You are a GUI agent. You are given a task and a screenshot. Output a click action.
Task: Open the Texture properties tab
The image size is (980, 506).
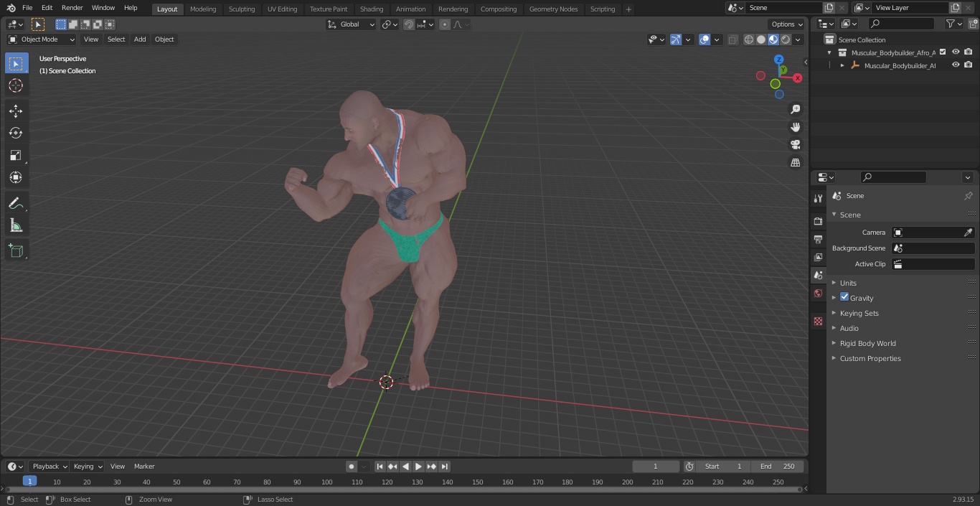818,321
